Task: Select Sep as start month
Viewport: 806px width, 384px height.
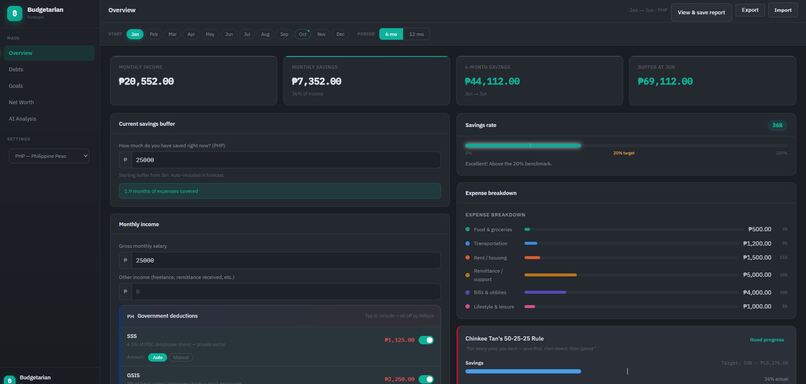Action: point(284,34)
